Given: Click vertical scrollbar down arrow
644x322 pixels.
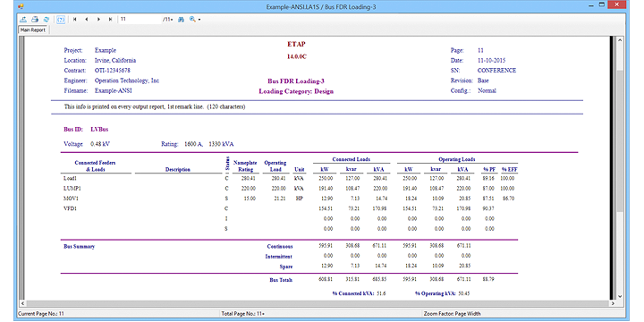Looking at the screenshot, I should (x=620, y=296).
